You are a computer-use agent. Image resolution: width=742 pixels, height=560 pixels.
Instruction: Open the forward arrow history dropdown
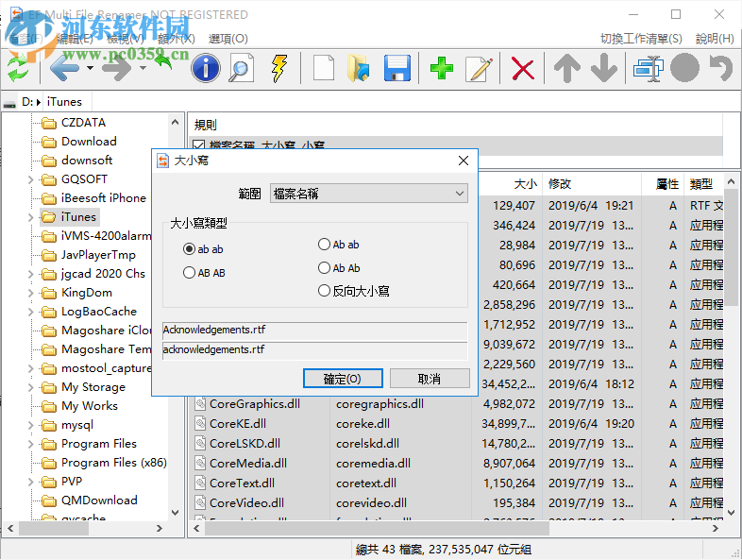pyautogui.click(x=143, y=68)
